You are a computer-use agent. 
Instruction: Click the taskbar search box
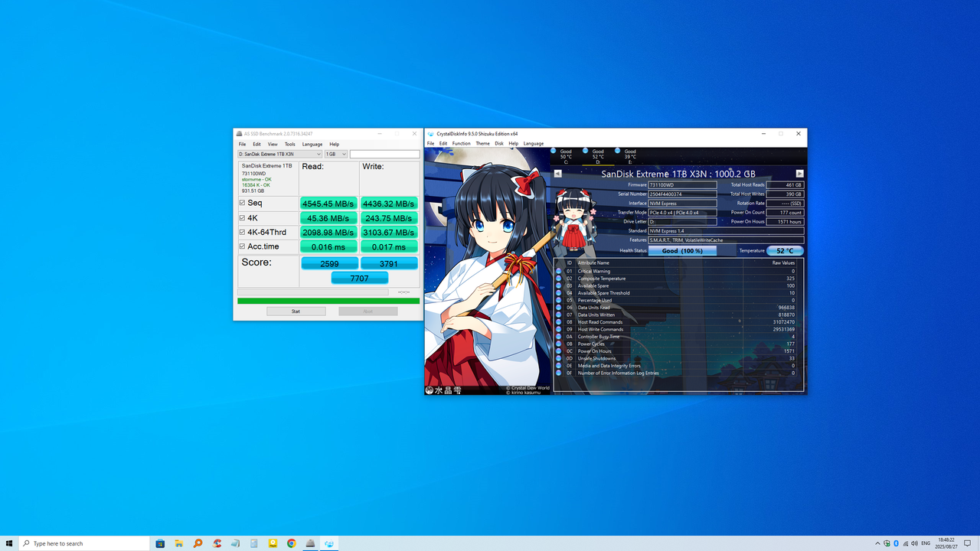pos(85,543)
